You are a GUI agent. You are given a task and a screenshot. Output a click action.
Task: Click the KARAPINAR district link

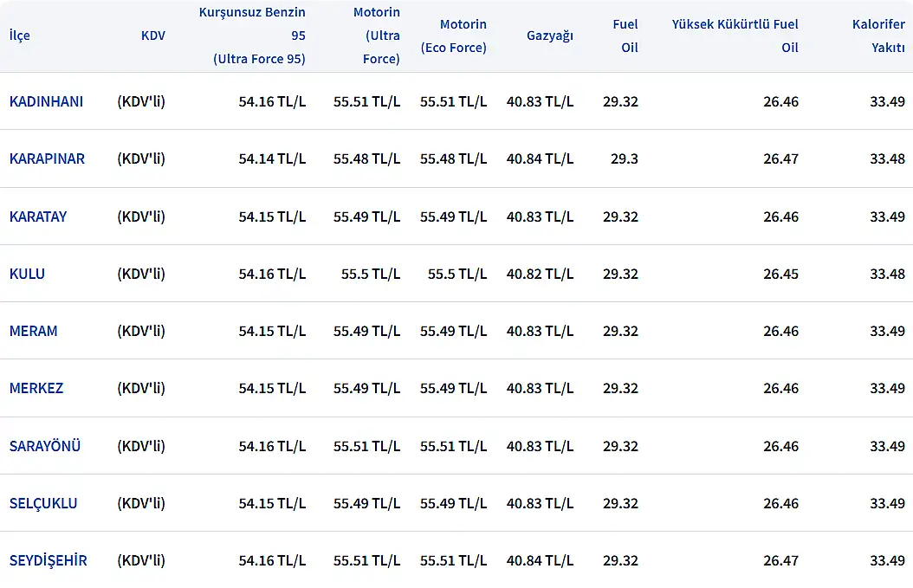(47, 158)
